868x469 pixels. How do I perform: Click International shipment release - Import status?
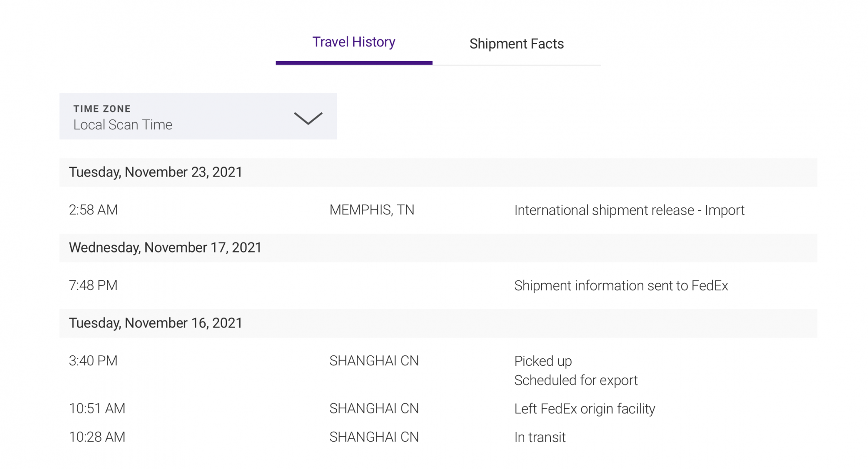pyautogui.click(x=629, y=210)
